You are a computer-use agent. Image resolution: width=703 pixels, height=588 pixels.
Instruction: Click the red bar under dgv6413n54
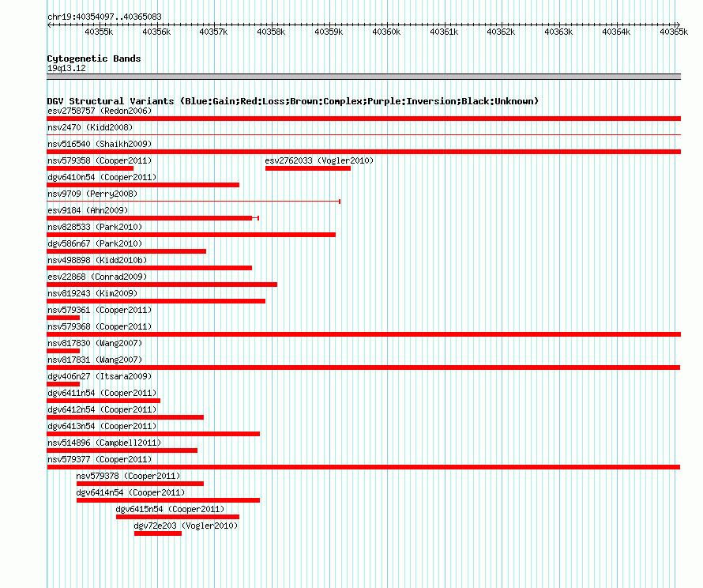(153, 434)
